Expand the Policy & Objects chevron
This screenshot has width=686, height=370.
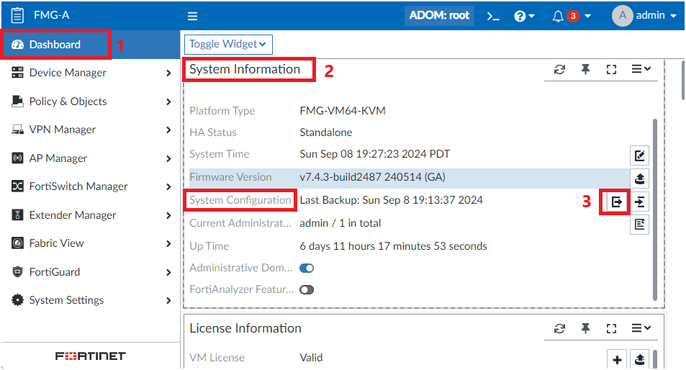[x=168, y=102]
